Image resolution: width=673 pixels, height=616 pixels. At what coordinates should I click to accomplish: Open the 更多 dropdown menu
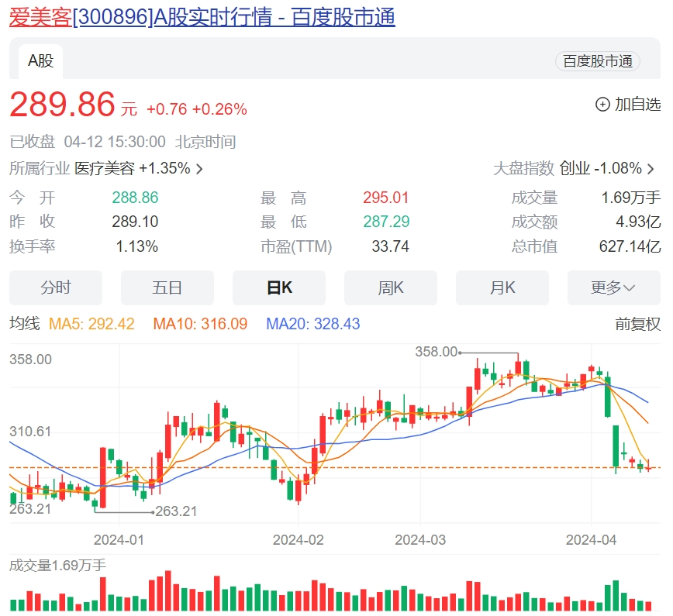[613, 287]
